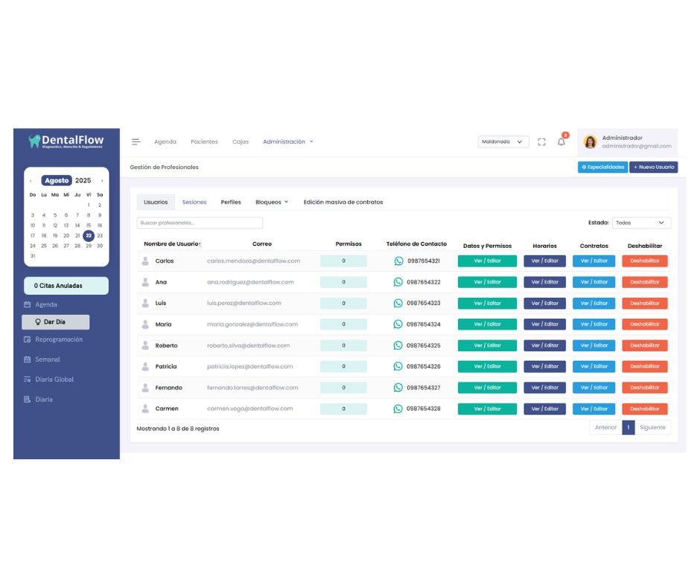Go to previous month in calendar
The image size is (700, 588).
coord(31,181)
